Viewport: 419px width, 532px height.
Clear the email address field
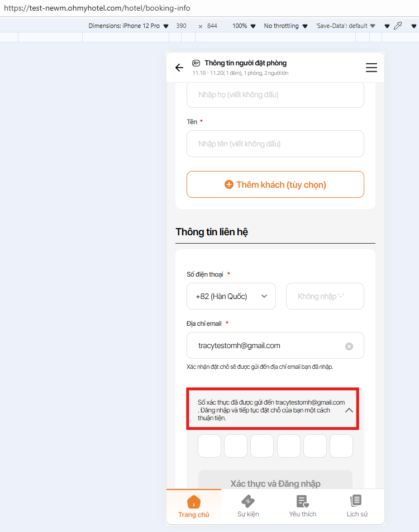click(349, 346)
